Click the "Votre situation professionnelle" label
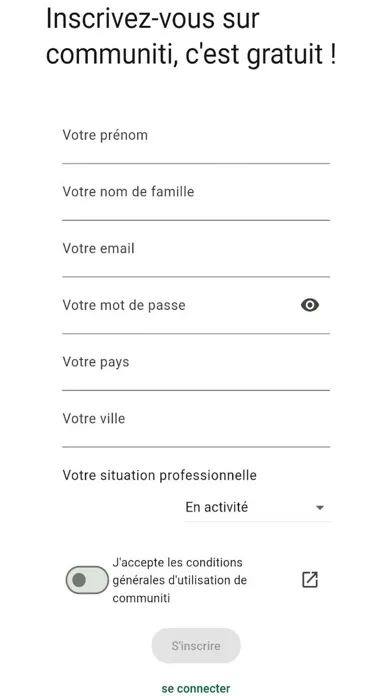This screenshot has width=392, height=696. (159, 475)
